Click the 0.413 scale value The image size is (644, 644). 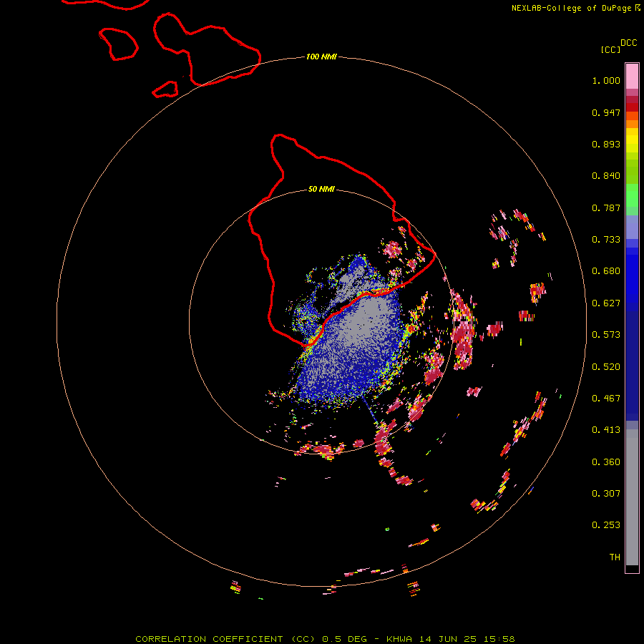(606, 430)
